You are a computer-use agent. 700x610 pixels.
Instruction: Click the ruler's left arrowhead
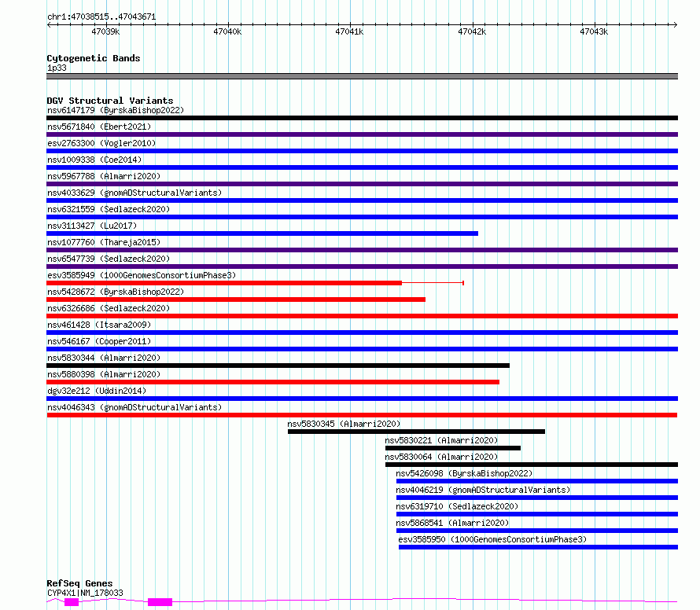tap(49, 25)
